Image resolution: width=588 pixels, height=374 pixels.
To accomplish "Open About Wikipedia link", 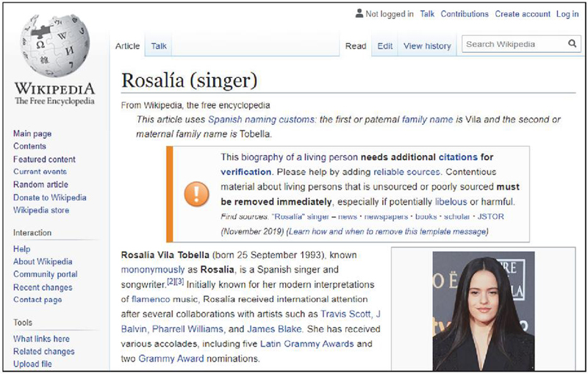I will pyautogui.click(x=43, y=262).
